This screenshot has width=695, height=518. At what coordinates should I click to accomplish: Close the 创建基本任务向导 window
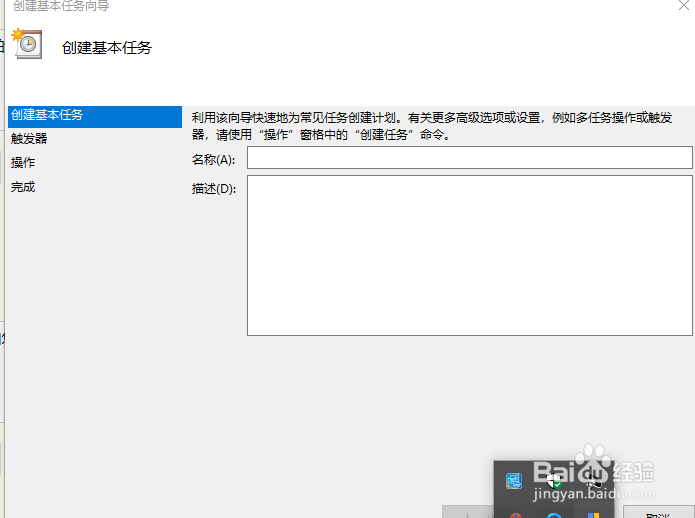(684, 5)
